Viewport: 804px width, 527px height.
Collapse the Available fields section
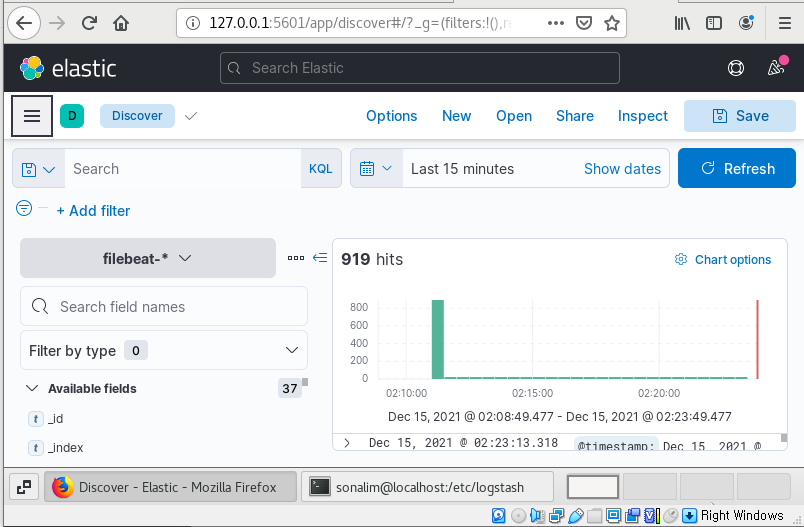[32, 389]
